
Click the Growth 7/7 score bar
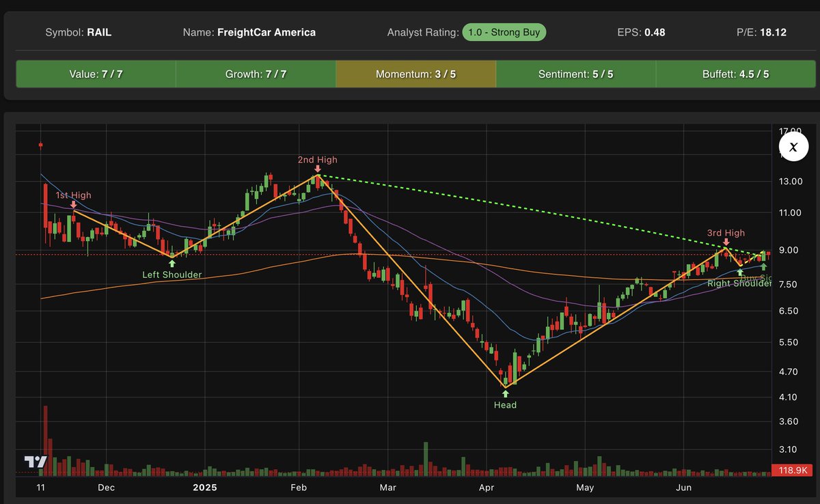tap(256, 74)
